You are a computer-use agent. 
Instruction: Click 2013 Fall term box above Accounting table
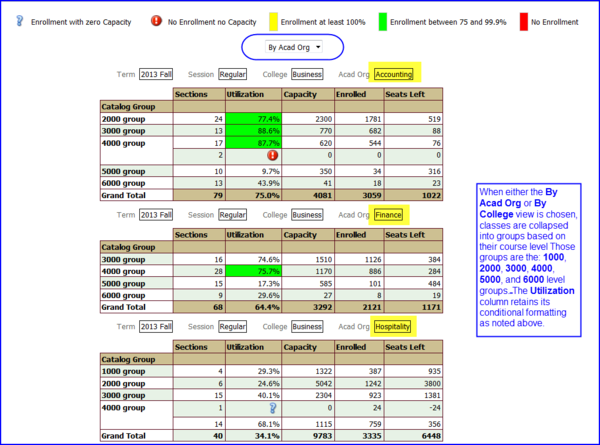pos(156,74)
